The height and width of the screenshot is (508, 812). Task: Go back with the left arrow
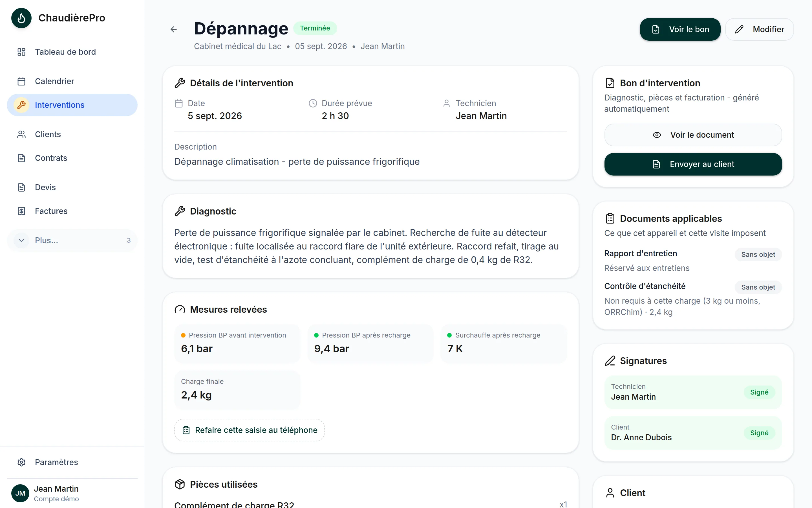click(173, 30)
